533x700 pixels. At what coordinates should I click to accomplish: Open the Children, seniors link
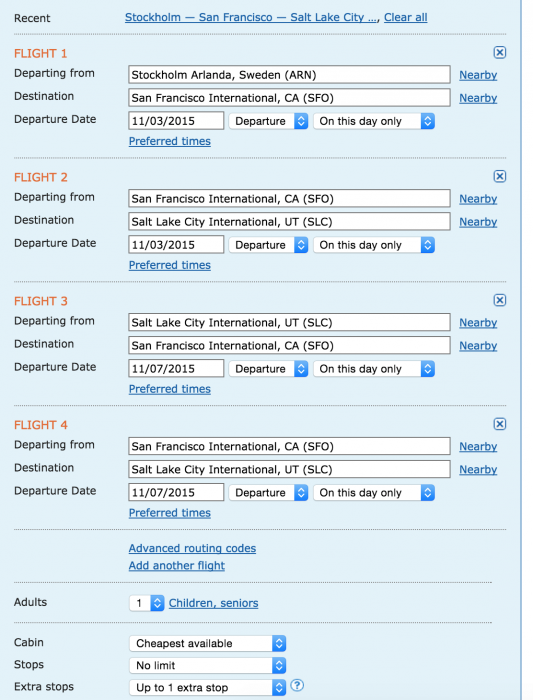tap(213, 603)
